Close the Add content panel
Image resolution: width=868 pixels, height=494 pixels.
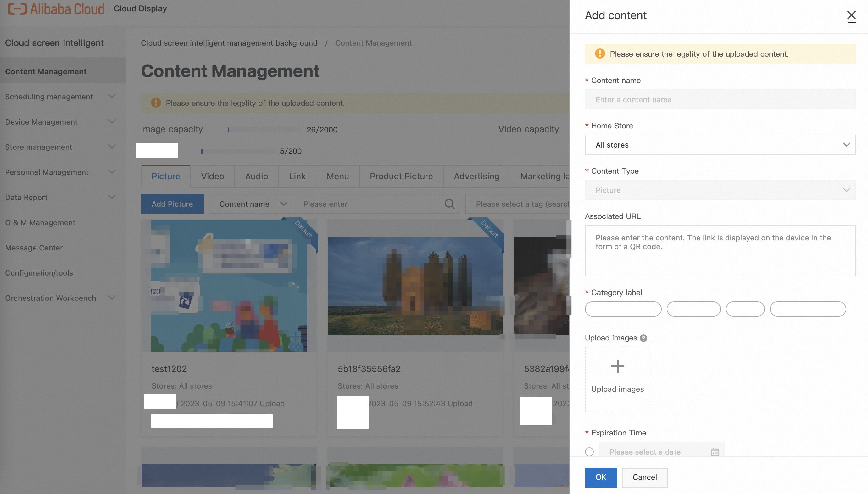[851, 15]
